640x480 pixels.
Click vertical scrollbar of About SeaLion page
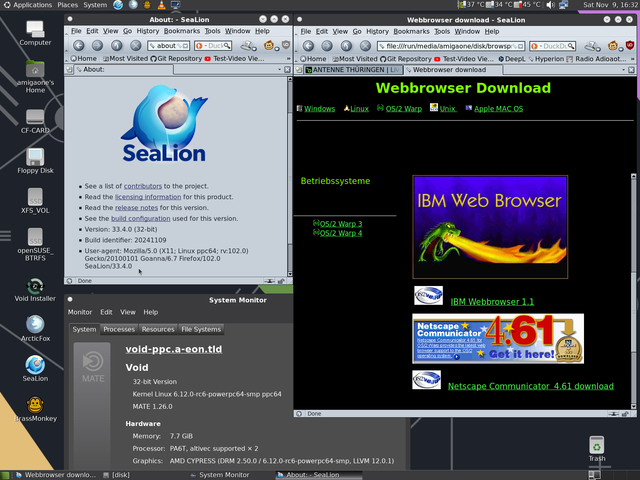[x=290, y=177]
